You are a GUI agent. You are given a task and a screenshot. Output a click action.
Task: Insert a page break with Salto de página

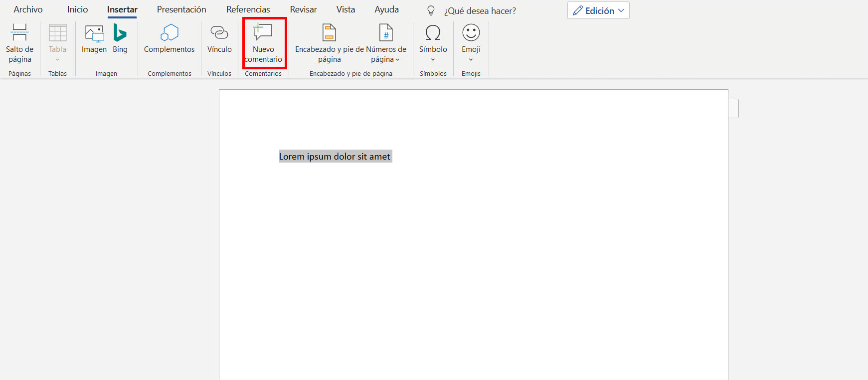pyautogui.click(x=19, y=43)
